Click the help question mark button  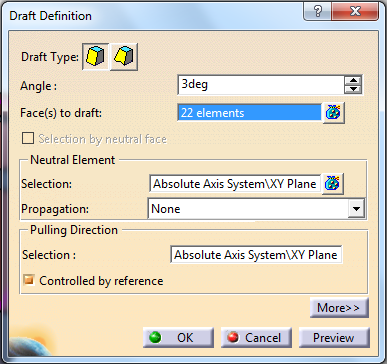tap(318, 12)
